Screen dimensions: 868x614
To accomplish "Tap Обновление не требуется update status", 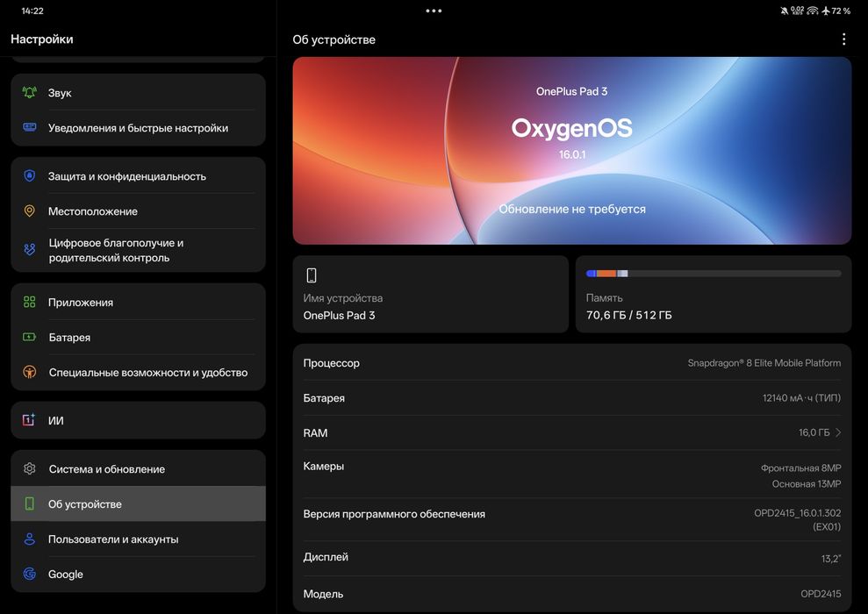I will point(572,209).
